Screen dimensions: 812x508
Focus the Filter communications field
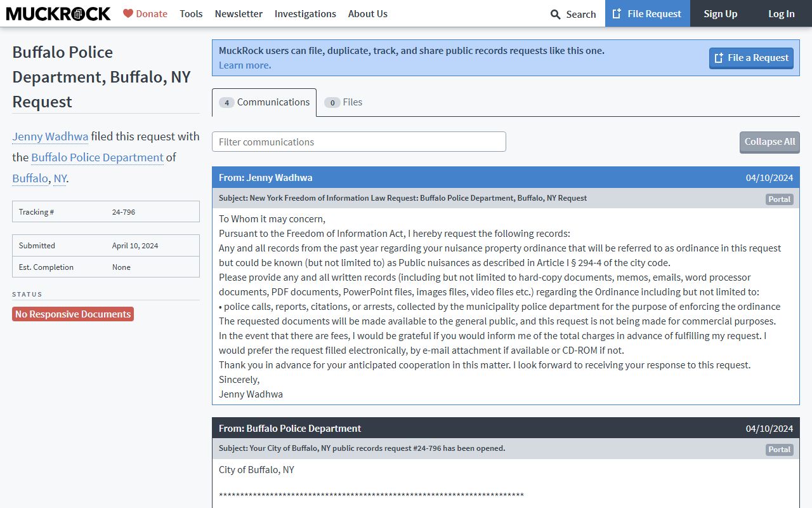click(x=359, y=142)
